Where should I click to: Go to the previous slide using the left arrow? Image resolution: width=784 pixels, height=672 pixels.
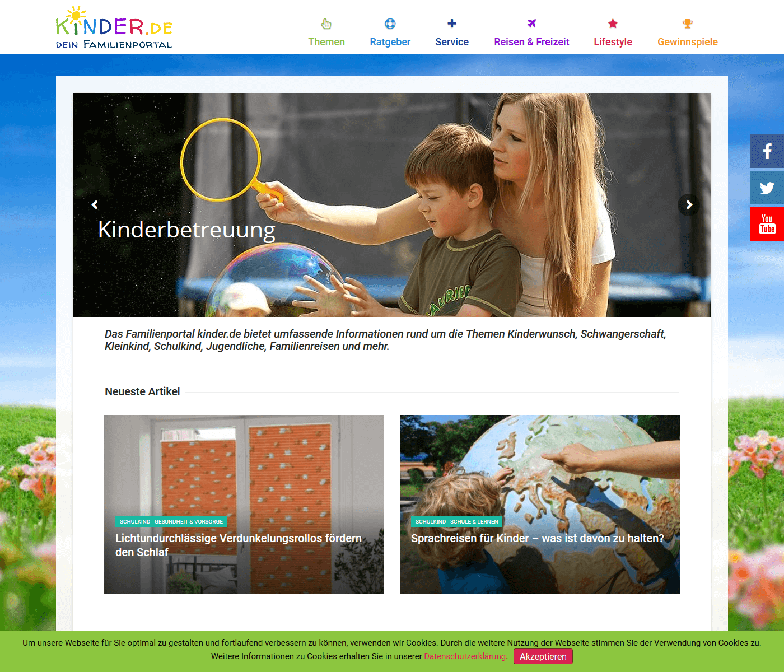[95, 205]
